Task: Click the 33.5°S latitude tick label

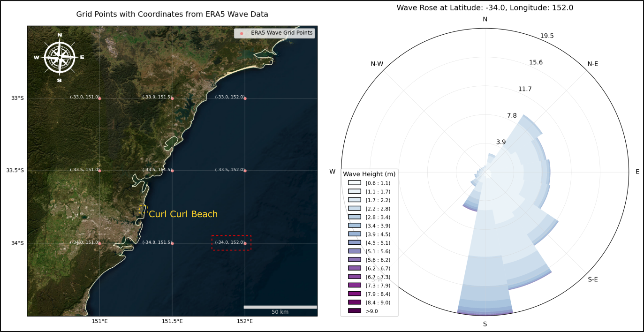Action: pyautogui.click(x=15, y=170)
